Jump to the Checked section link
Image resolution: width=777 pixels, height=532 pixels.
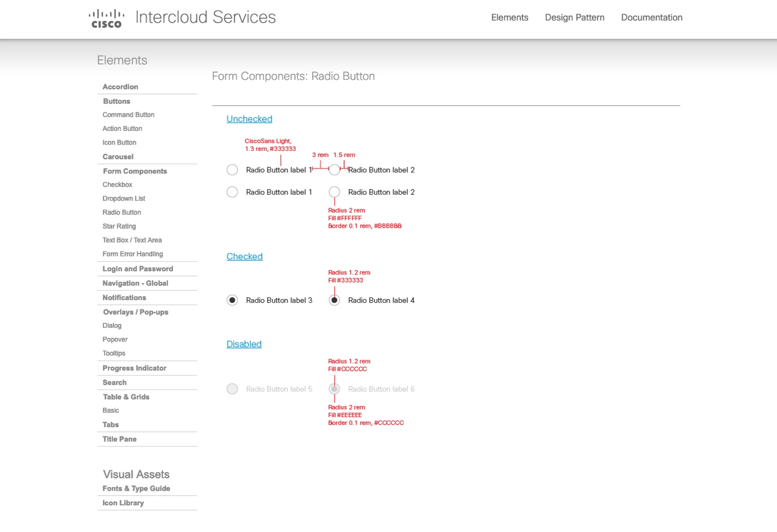[244, 256]
